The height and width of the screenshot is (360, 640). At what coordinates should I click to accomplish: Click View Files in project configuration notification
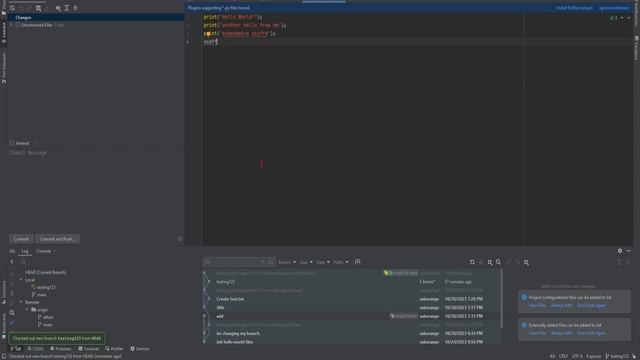click(x=537, y=305)
